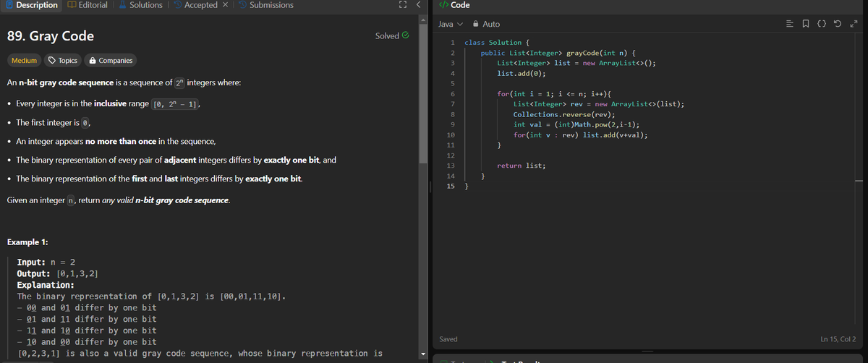The image size is (868, 363).
Task: Click the Auto lock setting
Action: coord(486,25)
